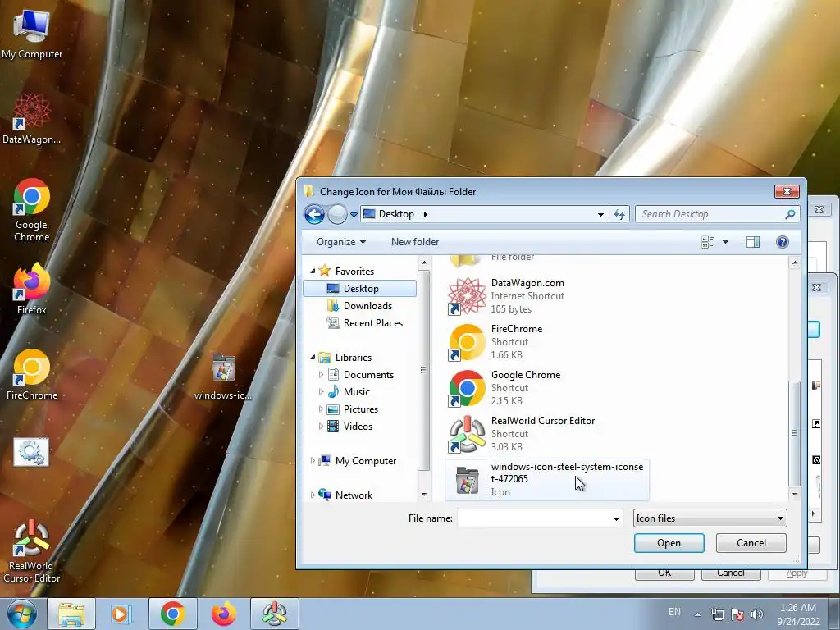Image resolution: width=840 pixels, height=630 pixels.
Task: Open Organize menu
Action: tap(340, 242)
